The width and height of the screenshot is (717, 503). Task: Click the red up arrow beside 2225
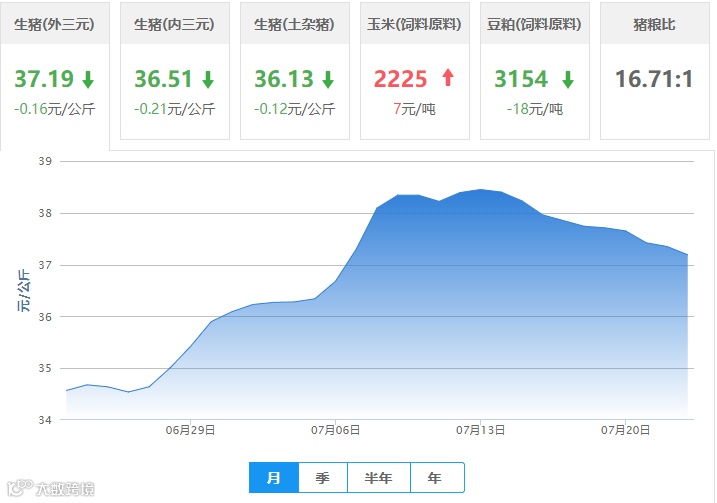(448, 77)
